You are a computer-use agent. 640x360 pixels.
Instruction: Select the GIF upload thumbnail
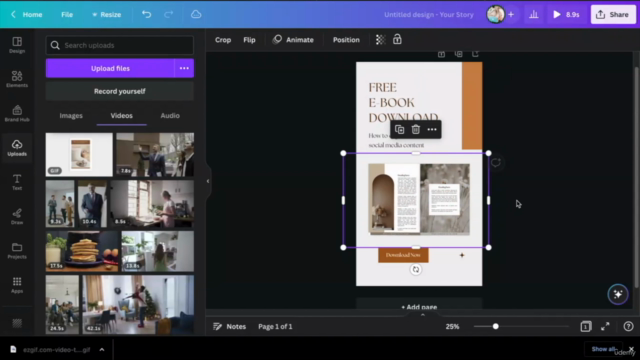point(79,154)
